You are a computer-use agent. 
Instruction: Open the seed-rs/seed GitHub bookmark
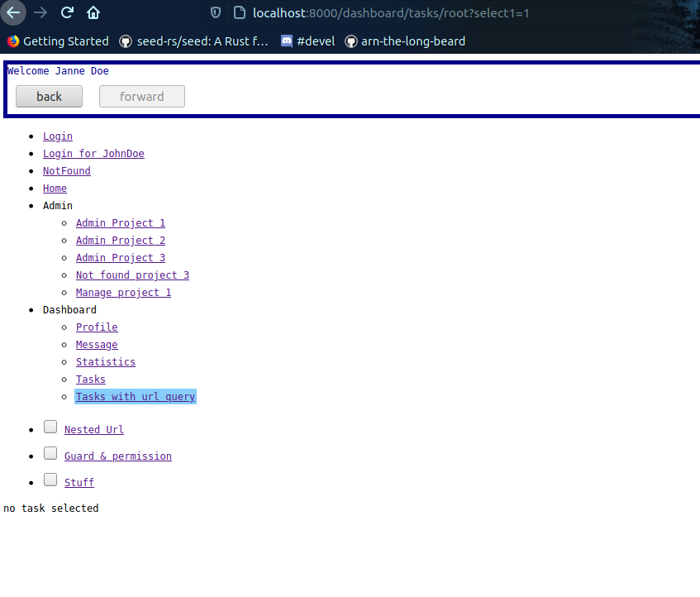click(x=194, y=41)
